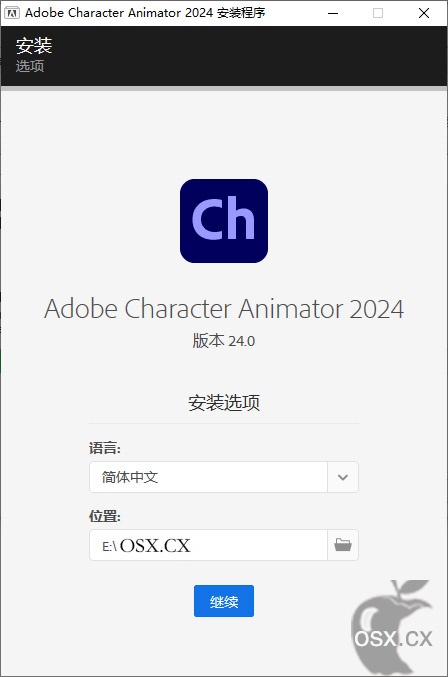
Task: Close the installer window
Action: pyautogui.click(x=424, y=13)
